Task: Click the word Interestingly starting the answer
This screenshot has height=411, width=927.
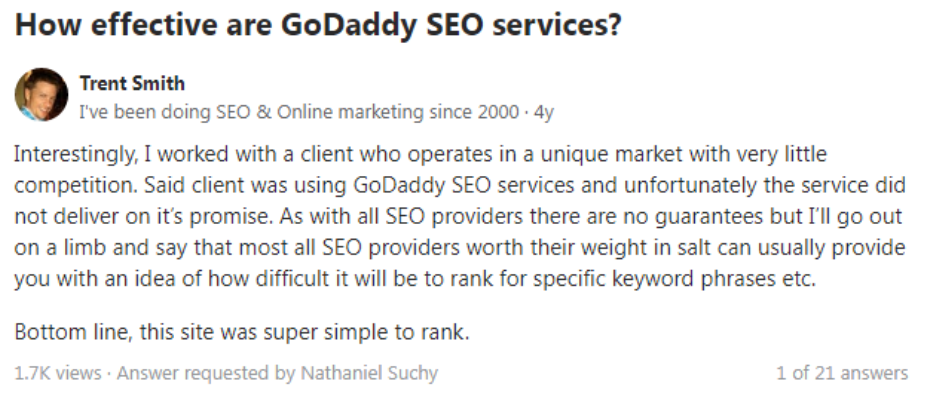Action: [x=74, y=155]
